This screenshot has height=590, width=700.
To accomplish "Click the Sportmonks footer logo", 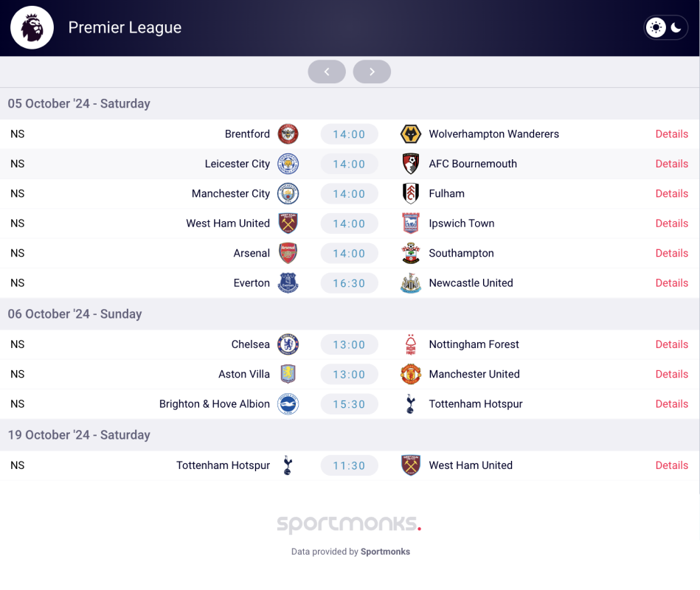I will (x=349, y=524).
